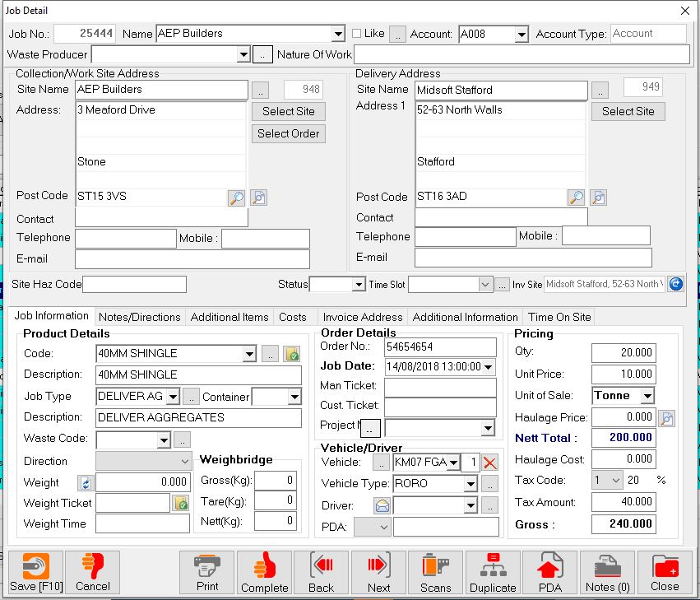Screen dimensions: 700x600
Task: Print the job via Print button
Action: pyautogui.click(x=207, y=572)
